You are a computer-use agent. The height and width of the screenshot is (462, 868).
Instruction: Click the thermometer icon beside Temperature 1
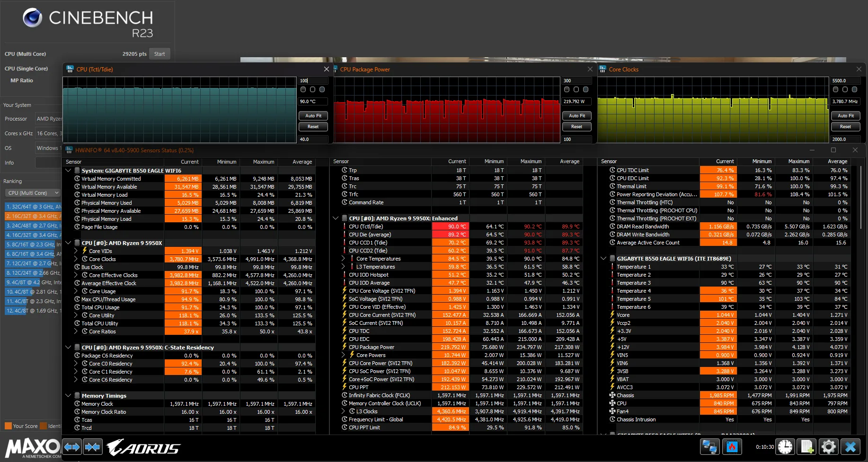612,267
